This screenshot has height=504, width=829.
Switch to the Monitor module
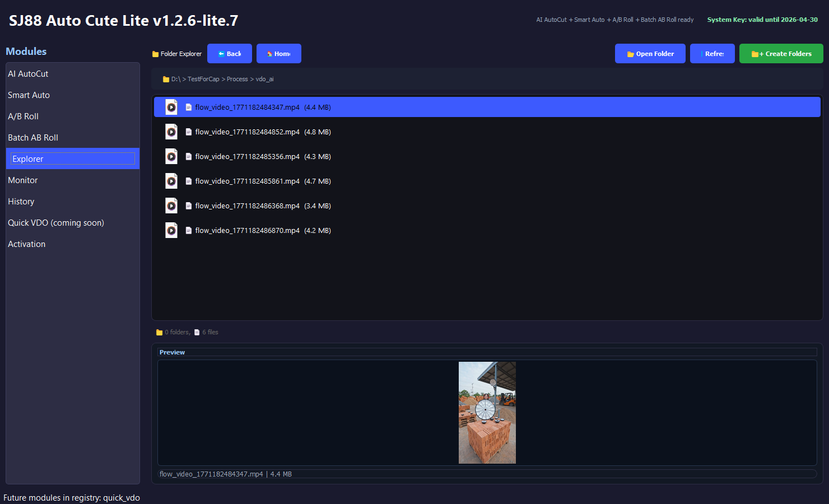click(x=23, y=180)
